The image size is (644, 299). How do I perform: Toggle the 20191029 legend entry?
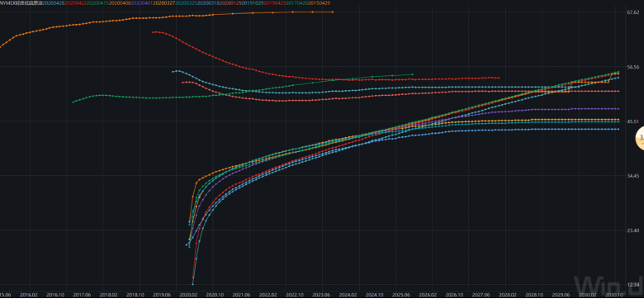click(x=253, y=2)
